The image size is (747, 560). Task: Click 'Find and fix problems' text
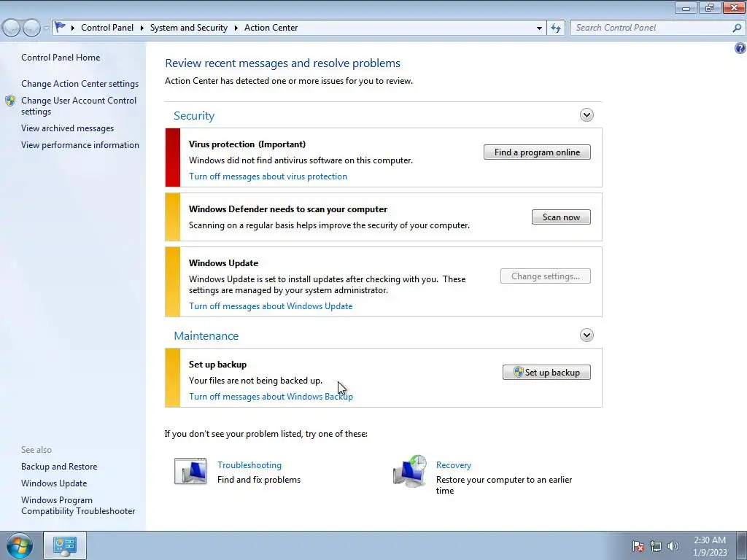[259, 480]
